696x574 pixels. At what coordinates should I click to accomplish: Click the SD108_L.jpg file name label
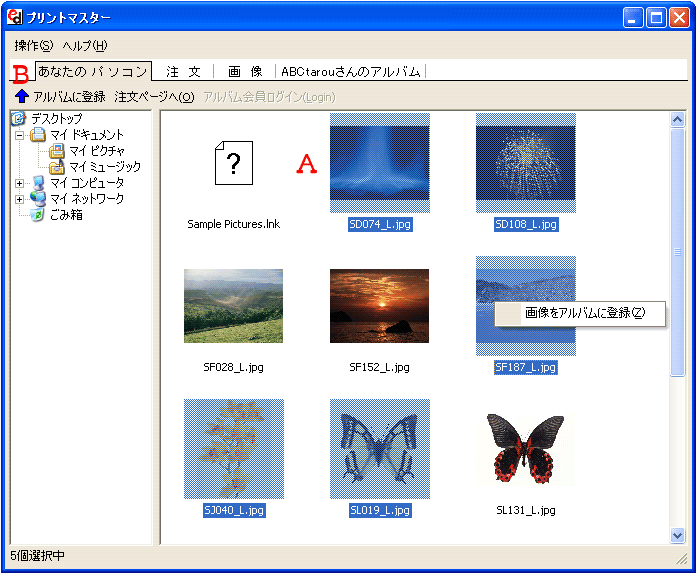(526, 224)
